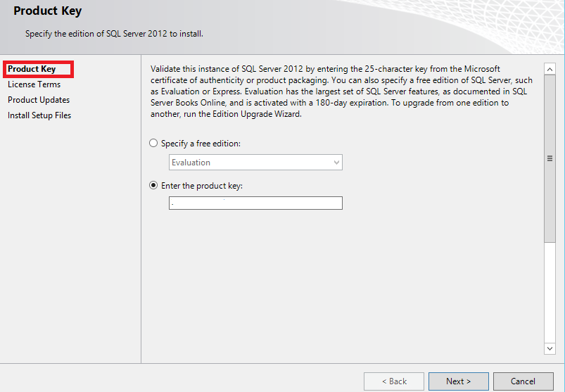Viewport: 565px width, 392px height.
Task: Click the chevron arrow on the Evaluation dropdown
Action: pyautogui.click(x=336, y=163)
